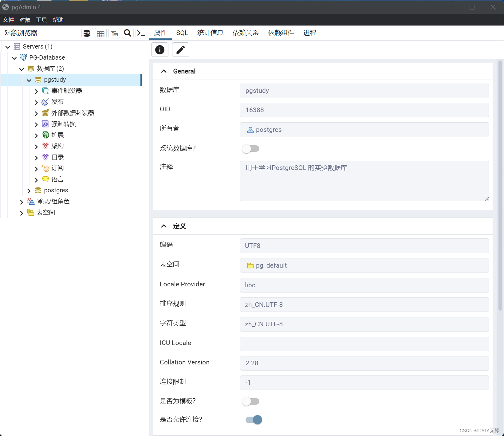504x436 pixels.
Task: Open the 帮助 menu
Action: pos(58,20)
